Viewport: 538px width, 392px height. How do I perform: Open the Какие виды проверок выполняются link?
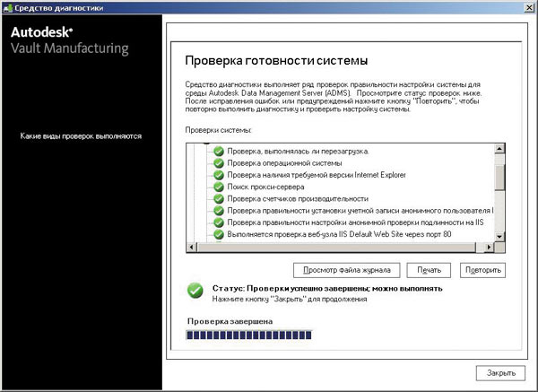(x=81, y=136)
